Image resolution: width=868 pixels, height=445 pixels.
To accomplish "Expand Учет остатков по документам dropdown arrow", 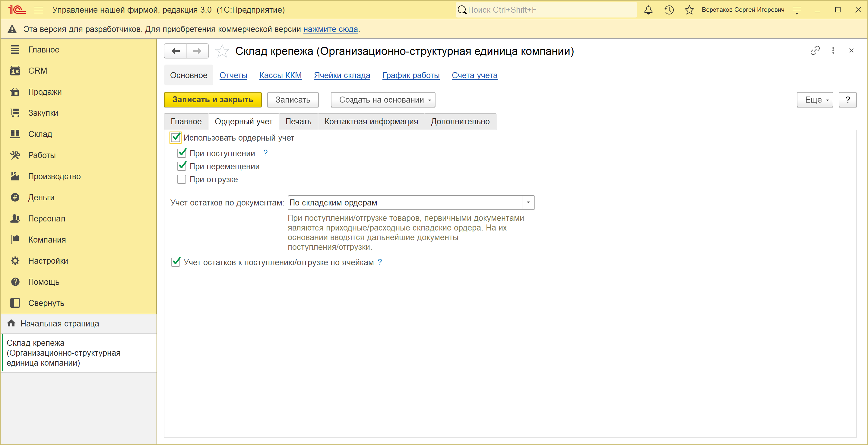I will coord(528,203).
